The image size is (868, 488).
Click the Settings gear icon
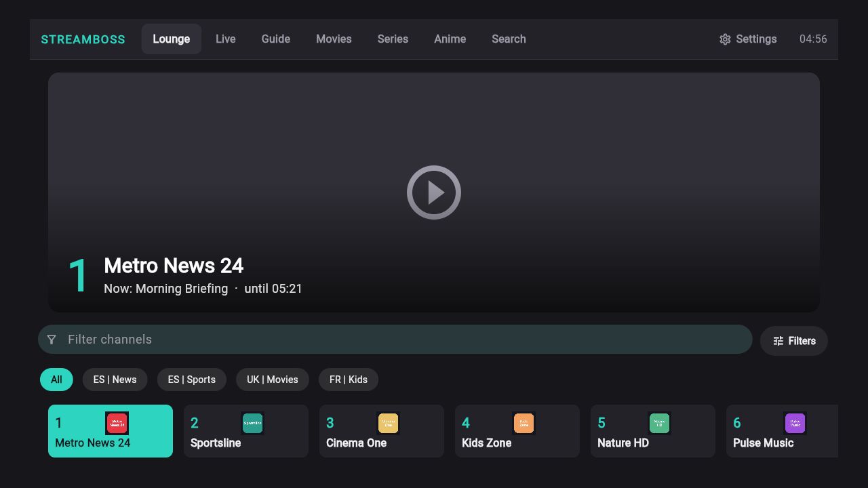(x=725, y=39)
